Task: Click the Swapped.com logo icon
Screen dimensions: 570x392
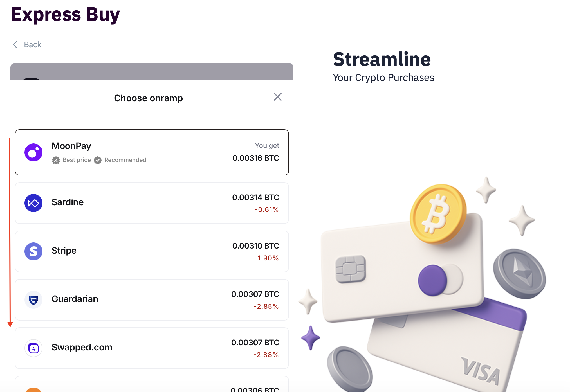Action: (x=33, y=348)
